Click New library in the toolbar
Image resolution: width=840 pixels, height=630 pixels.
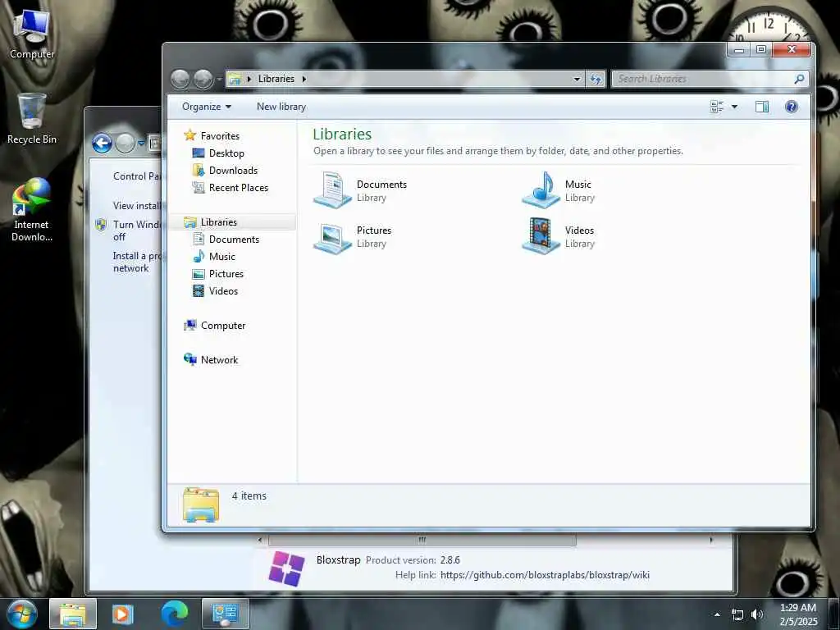point(281,107)
